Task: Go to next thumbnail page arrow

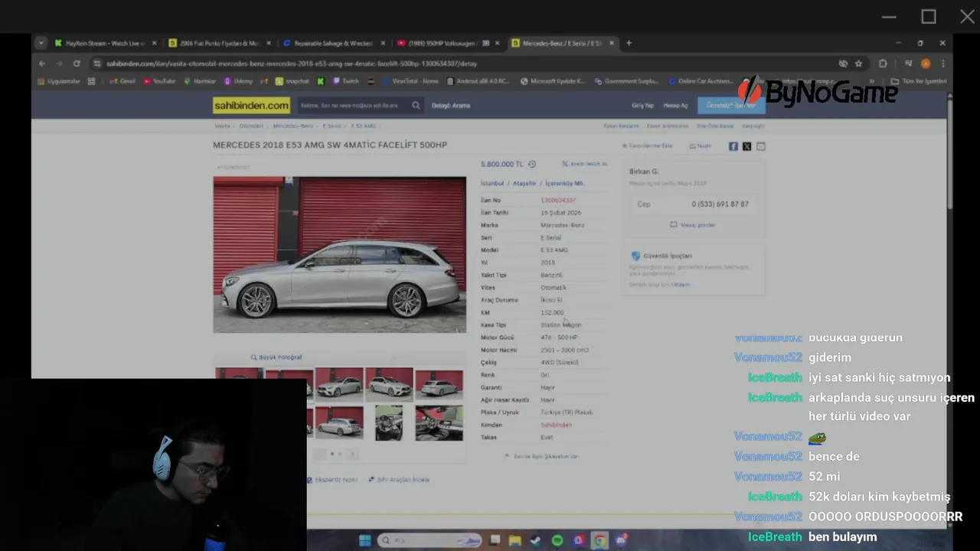Action: (351, 454)
